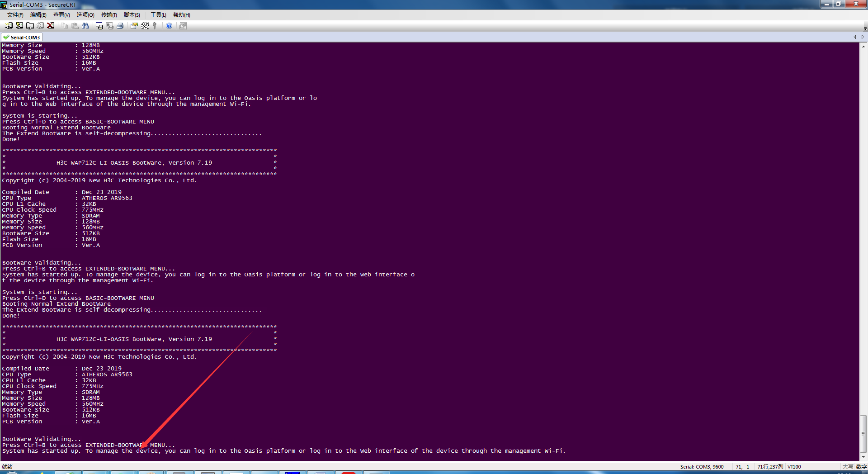
Task: Click the Disconnect red X icon
Action: pyautogui.click(x=51, y=26)
